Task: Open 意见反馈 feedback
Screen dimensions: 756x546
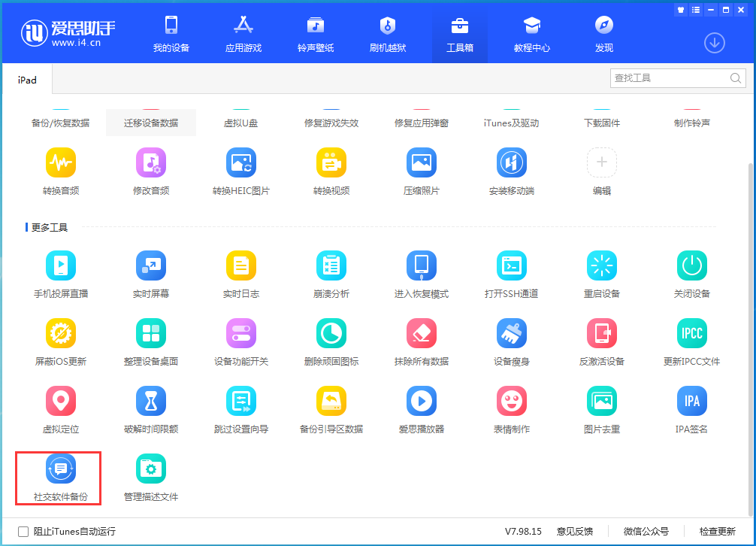Action: pyautogui.click(x=575, y=531)
